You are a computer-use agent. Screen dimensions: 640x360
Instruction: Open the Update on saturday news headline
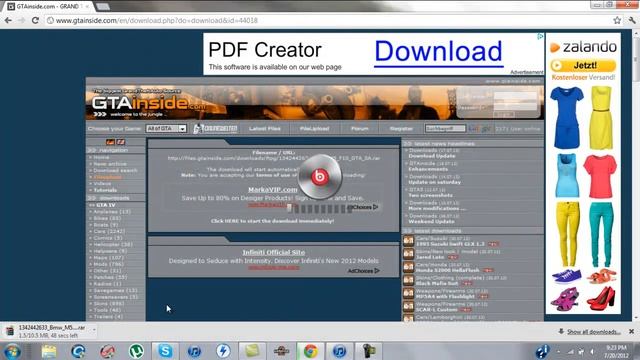tap(435, 182)
